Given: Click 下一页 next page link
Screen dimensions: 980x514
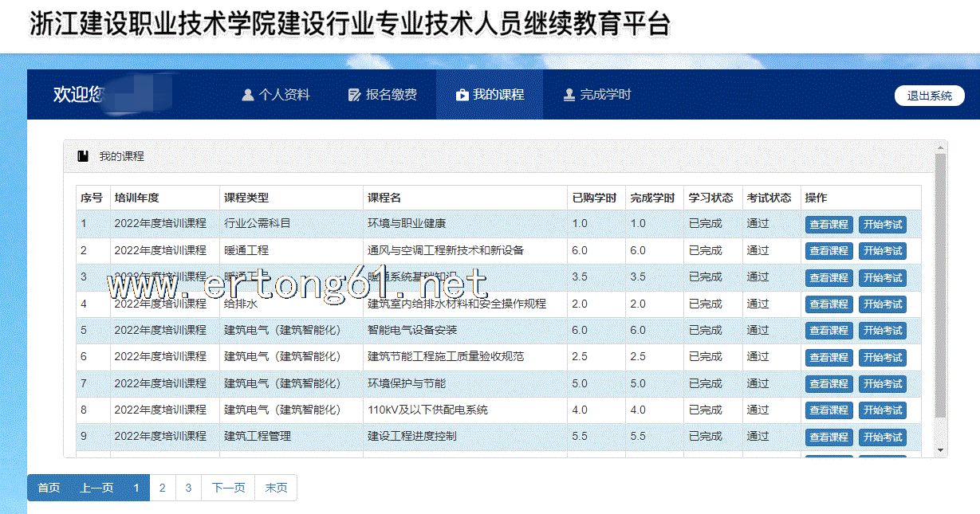Looking at the screenshot, I should [x=228, y=488].
